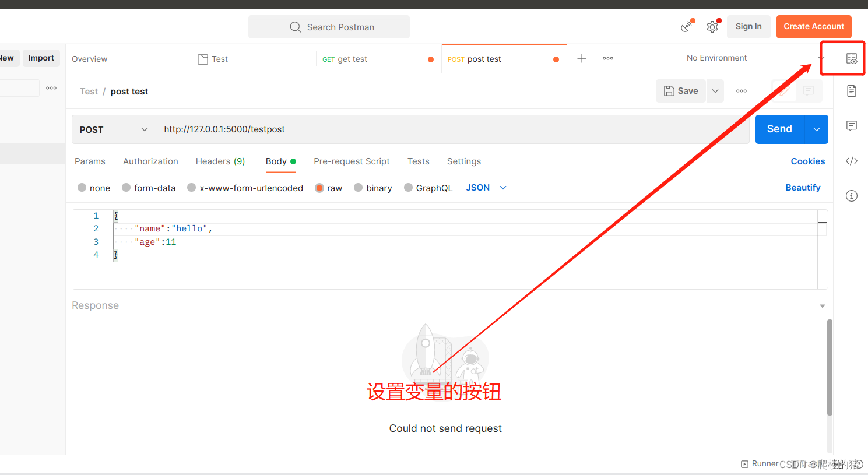Open the documentation icon in right sidebar
868x475 pixels.
tap(852, 91)
